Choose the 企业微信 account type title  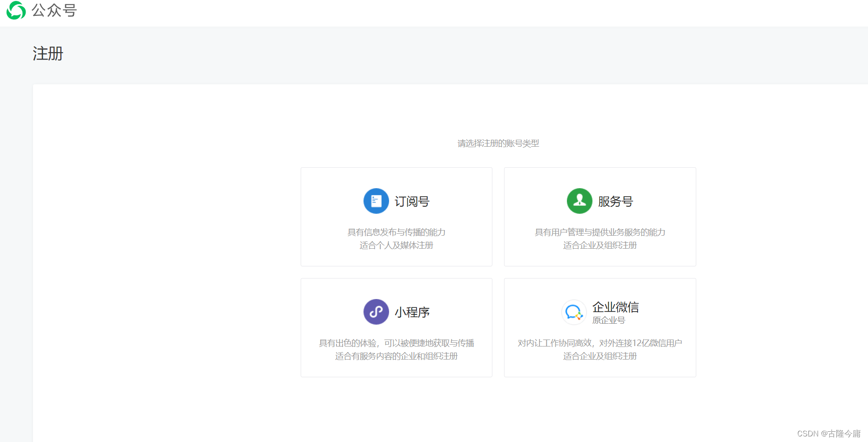[615, 307]
